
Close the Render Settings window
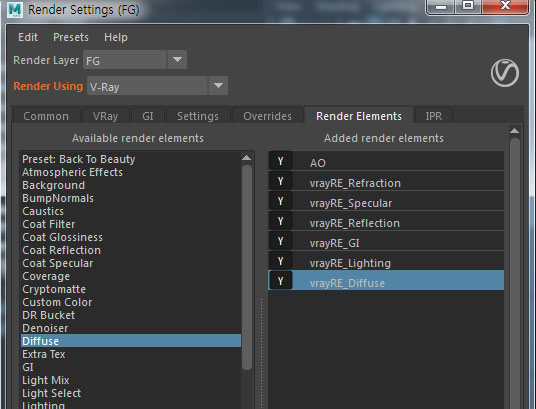(x=505, y=7)
